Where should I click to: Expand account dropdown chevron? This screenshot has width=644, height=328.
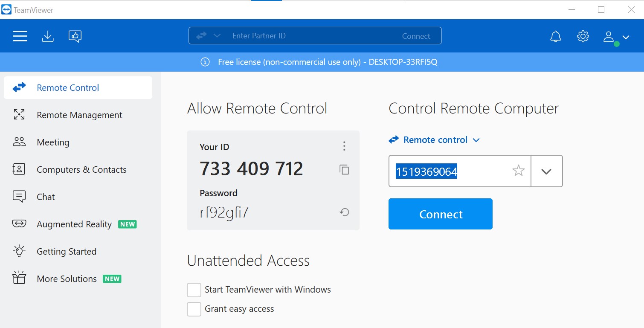626,38
